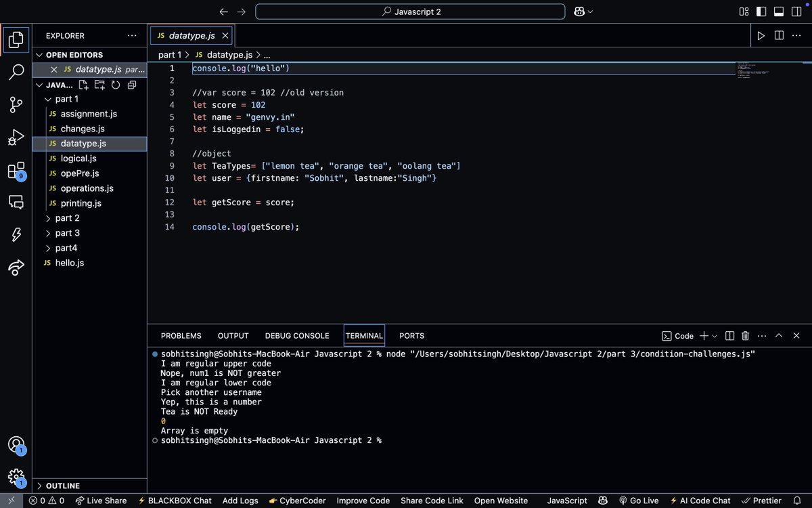Click BLACKBOX Chat in status bar
Screen dimensions: 812x508
pyautogui.click(x=175, y=501)
